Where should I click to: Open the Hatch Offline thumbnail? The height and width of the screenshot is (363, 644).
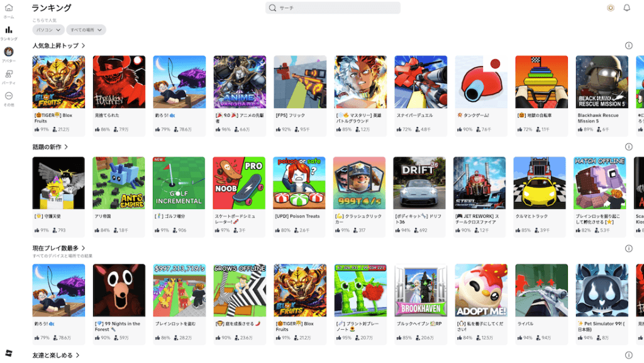point(599,182)
